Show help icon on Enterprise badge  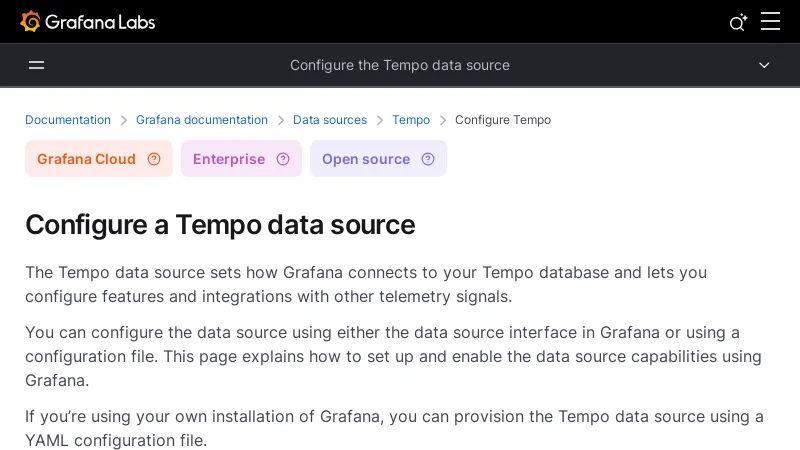(x=283, y=159)
